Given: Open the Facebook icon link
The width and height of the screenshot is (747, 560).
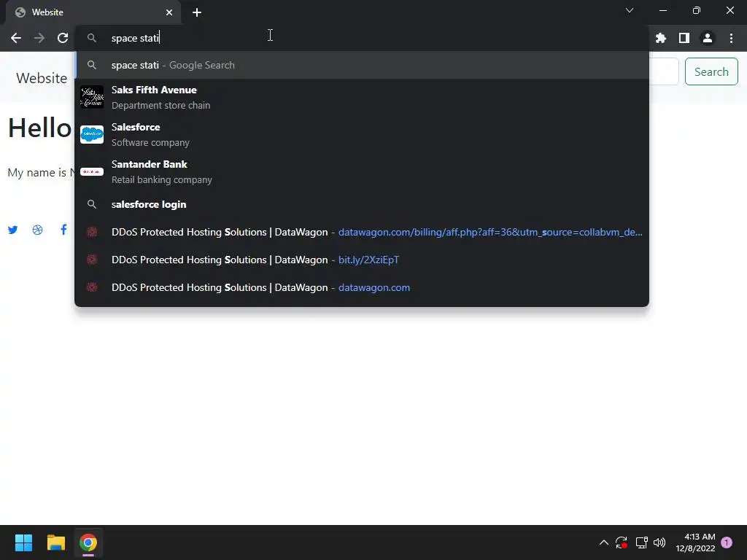Looking at the screenshot, I should pyautogui.click(x=63, y=230).
